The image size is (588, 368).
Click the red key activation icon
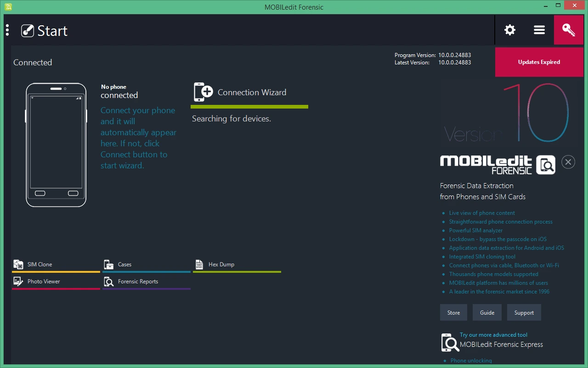(x=569, y=30)
